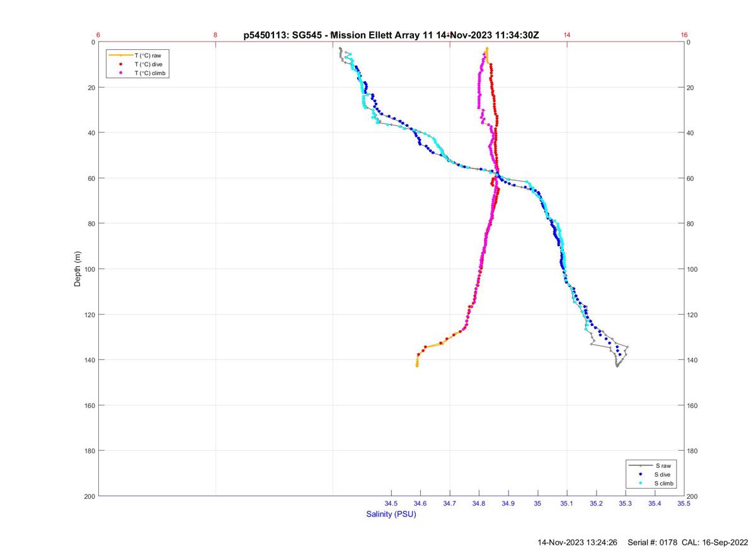The height and width of the screenshot is (558, 756).
Task: Click the salinity tick label "34.7"
Action: tap(450, 504)
